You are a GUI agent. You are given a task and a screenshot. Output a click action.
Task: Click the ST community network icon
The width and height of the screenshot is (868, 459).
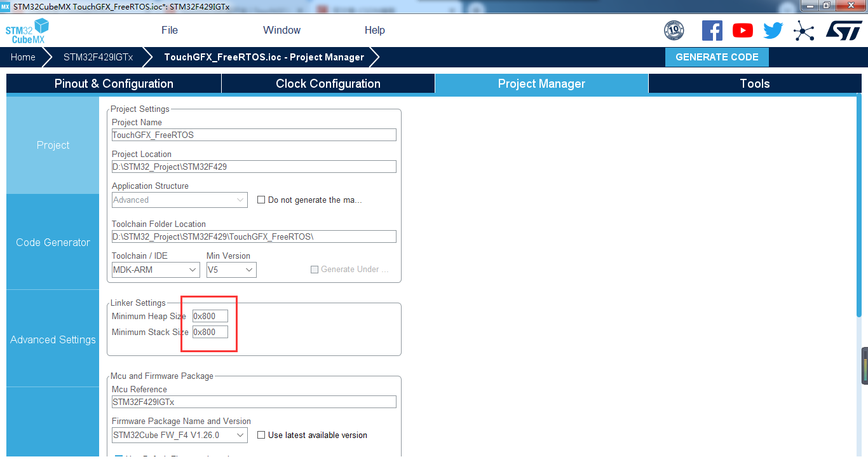[804, 31]
